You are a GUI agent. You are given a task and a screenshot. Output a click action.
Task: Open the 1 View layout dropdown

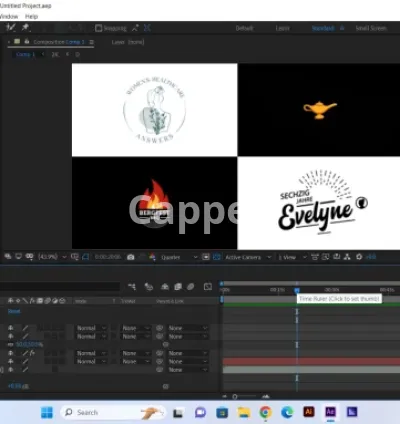[x=292, y=257]
